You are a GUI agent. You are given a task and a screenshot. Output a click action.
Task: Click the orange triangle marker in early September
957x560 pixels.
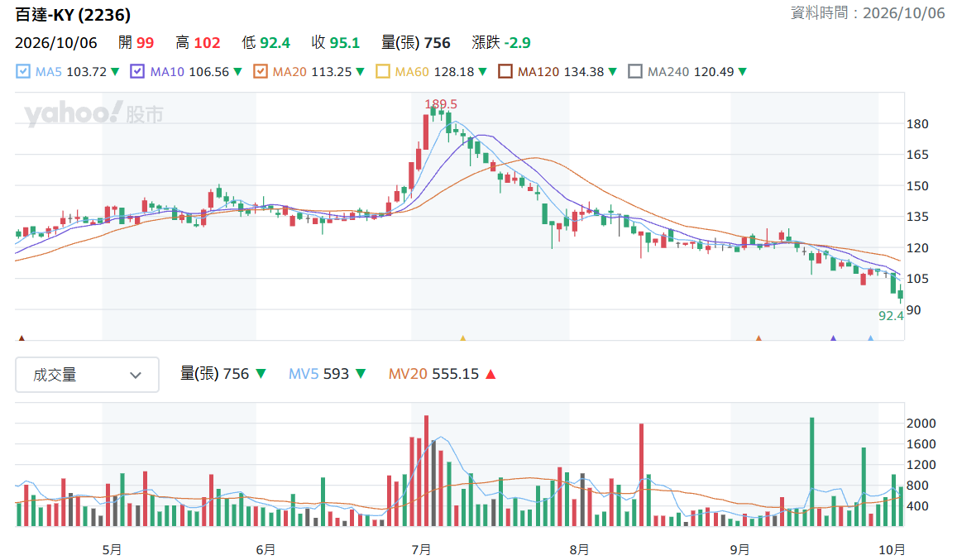click(758, 337)
